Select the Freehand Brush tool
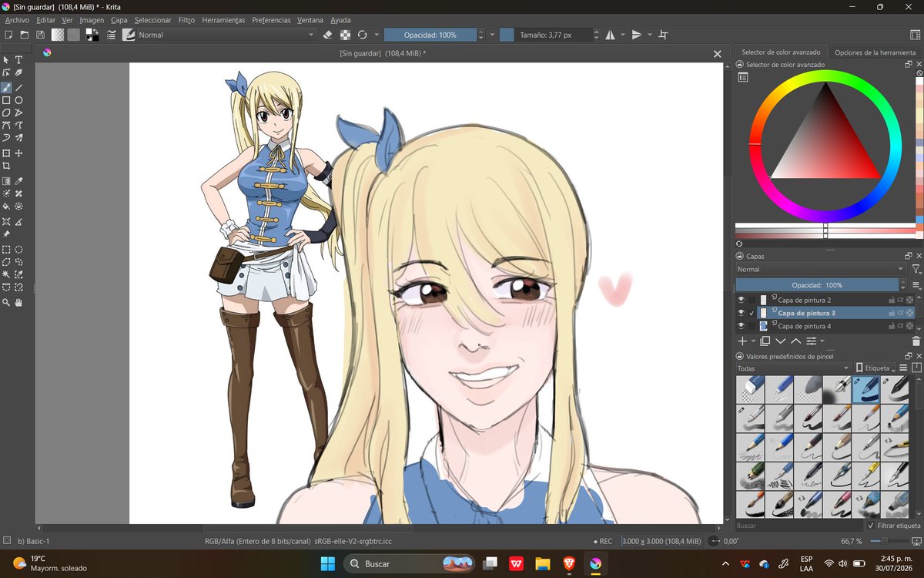This screenshot has width=924, height=578. pos(6,87)
